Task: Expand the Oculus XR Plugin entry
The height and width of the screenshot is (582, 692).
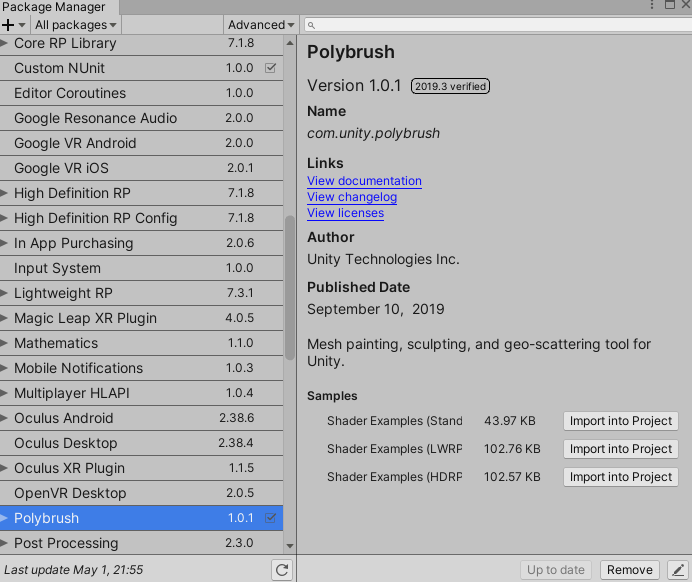Action: click(x=4, y=468)
